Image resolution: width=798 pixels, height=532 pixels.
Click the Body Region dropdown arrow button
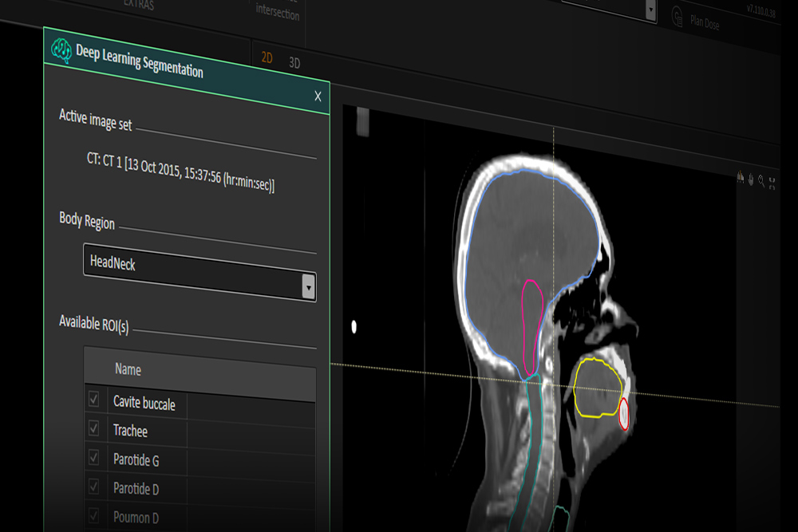click(309, 287)
